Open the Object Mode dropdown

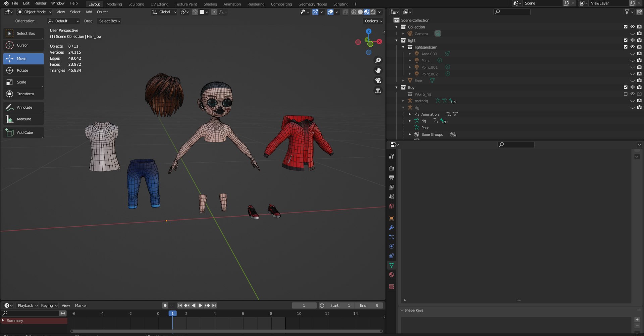[35, 12]
